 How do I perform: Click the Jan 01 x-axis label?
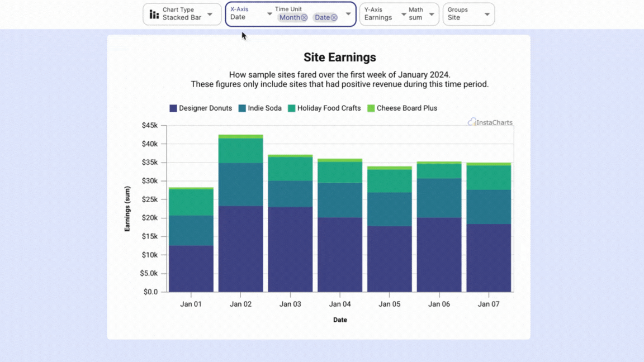(x=191, y=304)
